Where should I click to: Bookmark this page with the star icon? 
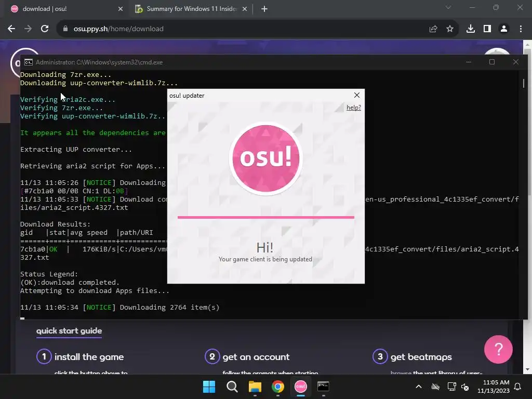point(449,29)
